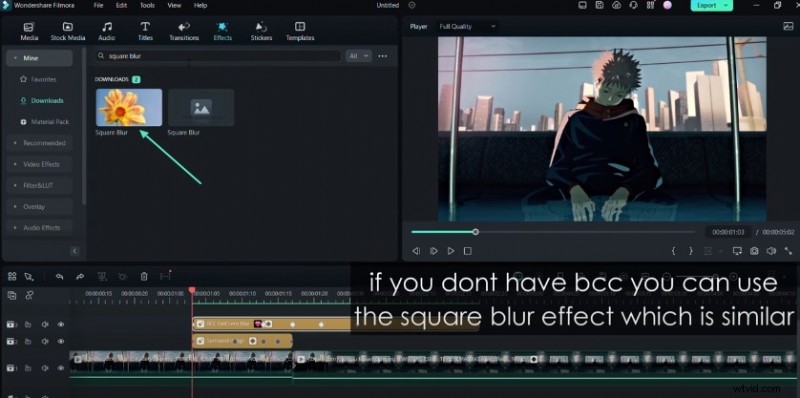
Task: Mute track 1 with the speaker icon
Action: [44, 368]
